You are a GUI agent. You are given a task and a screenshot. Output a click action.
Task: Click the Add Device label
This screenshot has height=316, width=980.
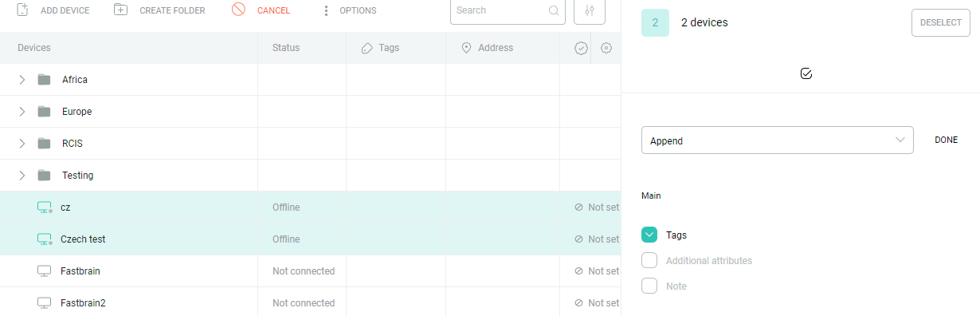click(65, 11)
